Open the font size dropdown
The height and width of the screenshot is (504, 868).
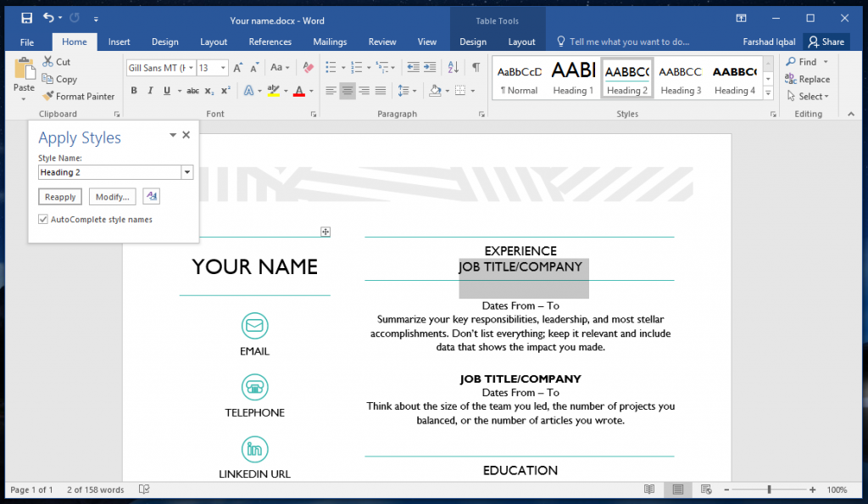(x=223, y=68)
